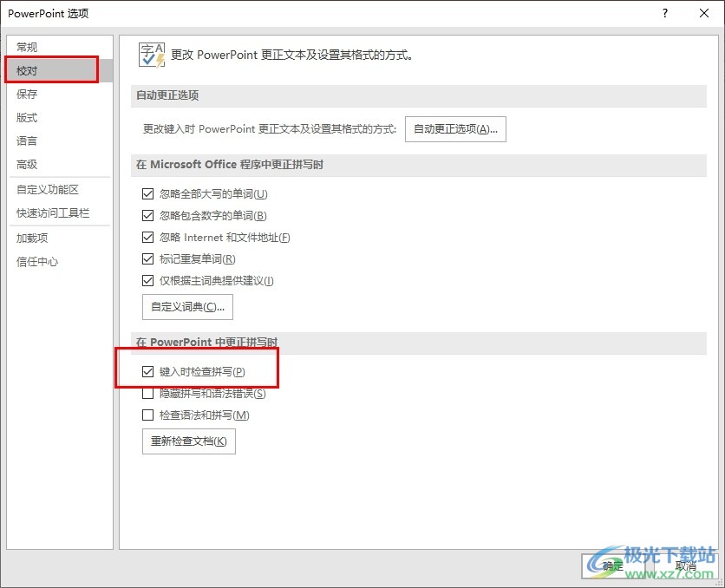The image size is (725, 588).
Task: Toggle 忽略全部大写的单词 checkbox
Action: tap(147, 194)
